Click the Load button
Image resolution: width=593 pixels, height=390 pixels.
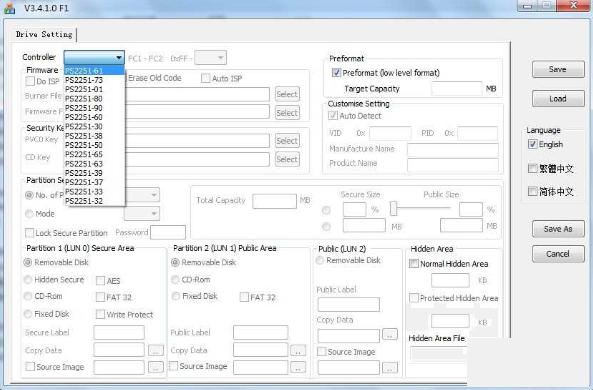pyautogui.click(x=558, y=99)
